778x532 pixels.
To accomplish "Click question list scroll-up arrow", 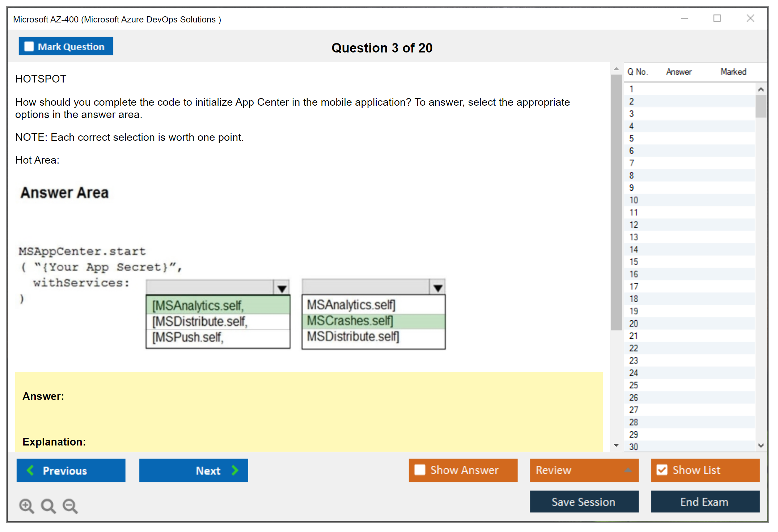I will 761,89.
